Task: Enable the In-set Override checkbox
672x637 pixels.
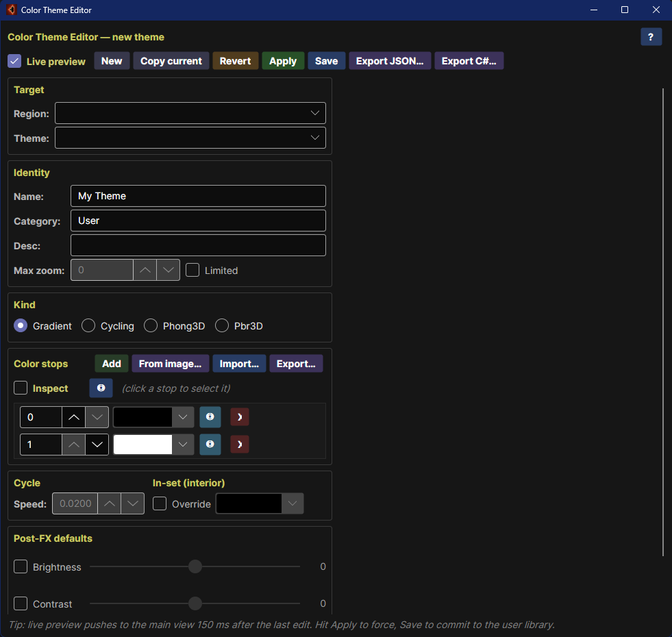Action: [160, 503]
